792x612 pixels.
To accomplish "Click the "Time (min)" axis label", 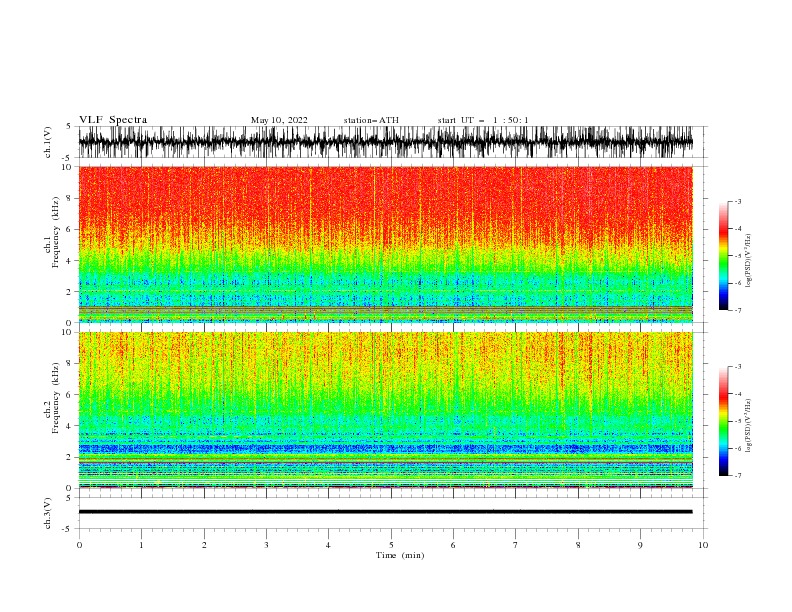I will pos(400,555).
